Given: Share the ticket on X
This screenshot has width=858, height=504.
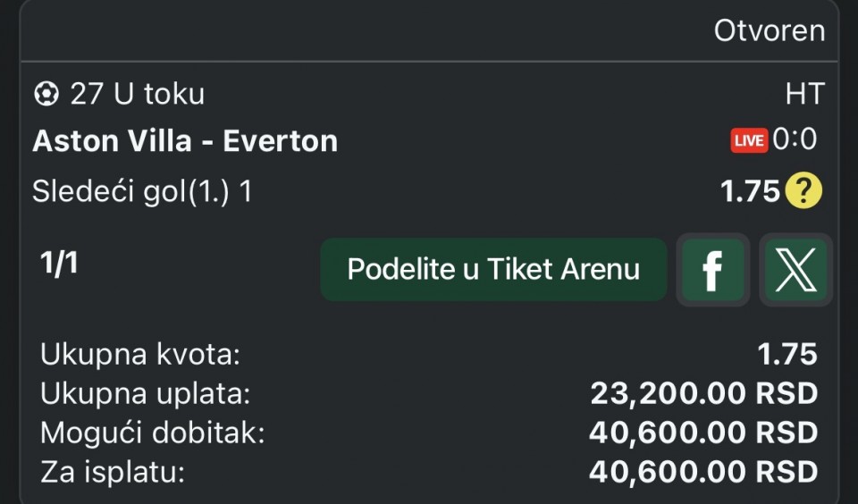Looking at the screenshot, I should pyautogui.click(x=795, y=269).
